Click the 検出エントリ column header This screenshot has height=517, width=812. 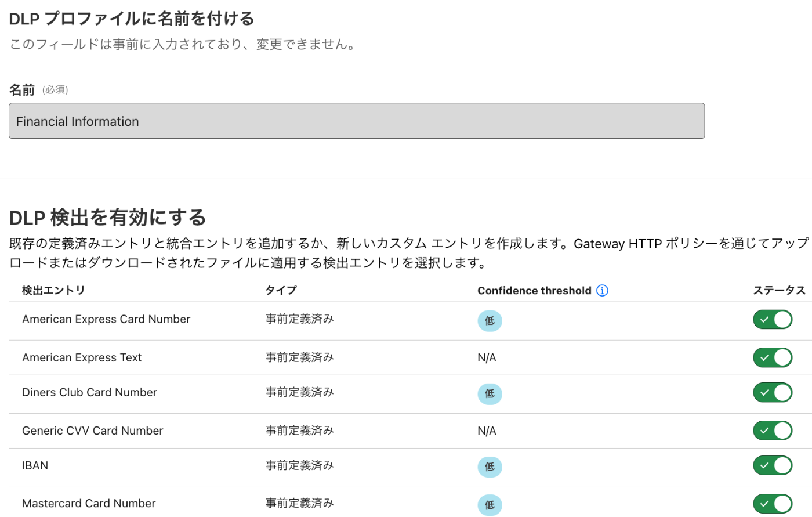point(53,290)
